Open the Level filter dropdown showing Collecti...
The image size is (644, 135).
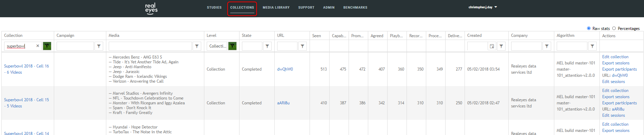(217, 46)
